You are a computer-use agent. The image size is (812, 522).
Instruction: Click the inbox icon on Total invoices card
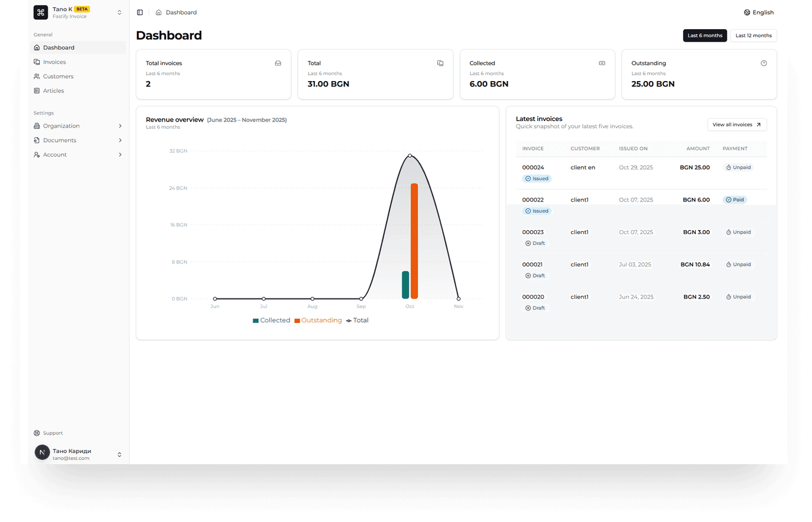[278, 63]
